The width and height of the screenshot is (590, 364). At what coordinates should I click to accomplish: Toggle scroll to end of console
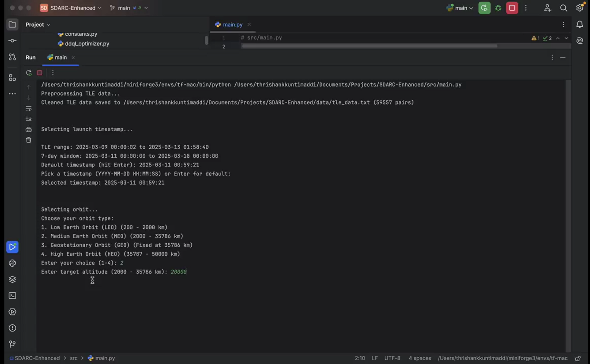[x=28, y=119]
